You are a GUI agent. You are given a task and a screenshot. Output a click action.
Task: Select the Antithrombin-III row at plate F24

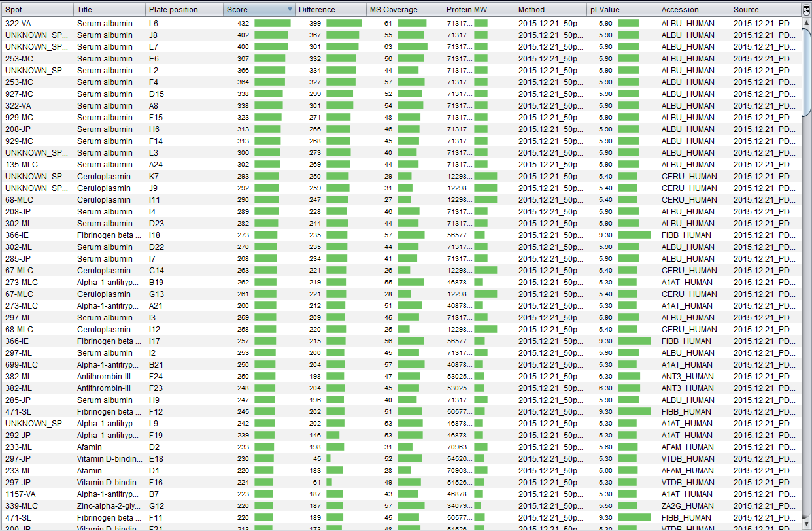(x=105, y=377)
